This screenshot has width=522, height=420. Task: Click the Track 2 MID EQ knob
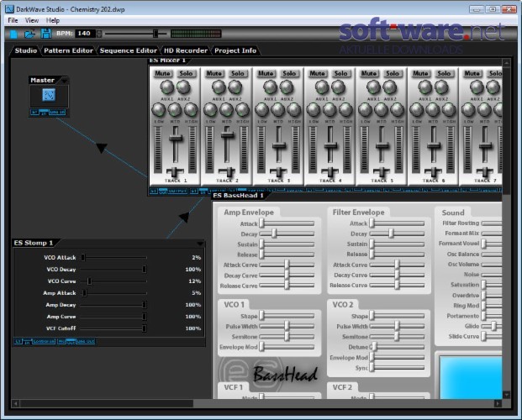226,110
